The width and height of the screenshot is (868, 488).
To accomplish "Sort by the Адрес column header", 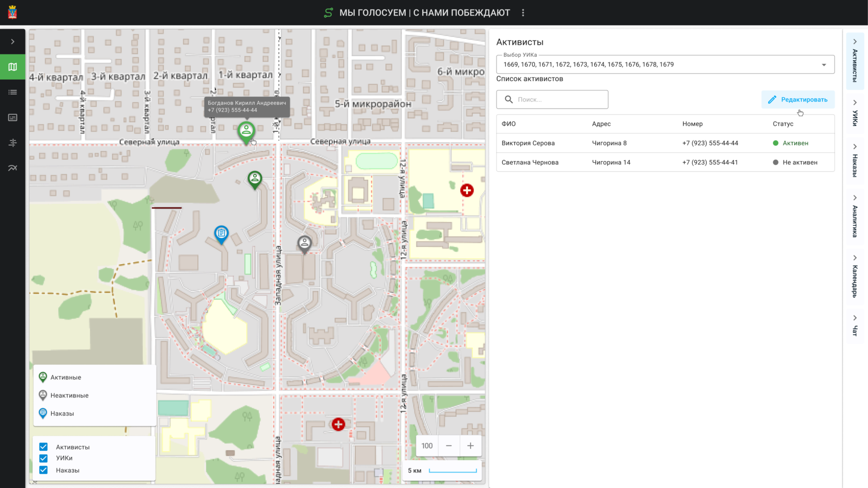I will point(601,124).
